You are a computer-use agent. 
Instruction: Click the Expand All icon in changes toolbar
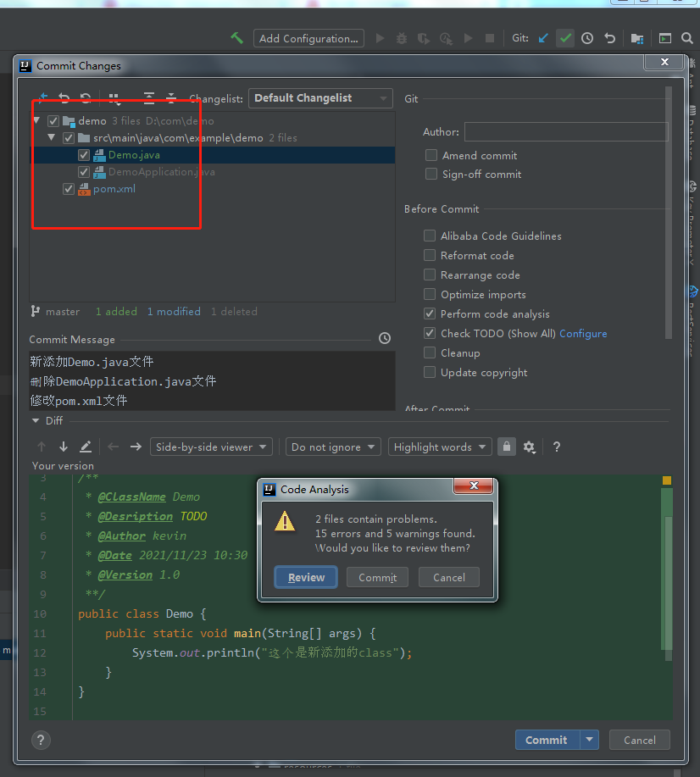point(149,97)
